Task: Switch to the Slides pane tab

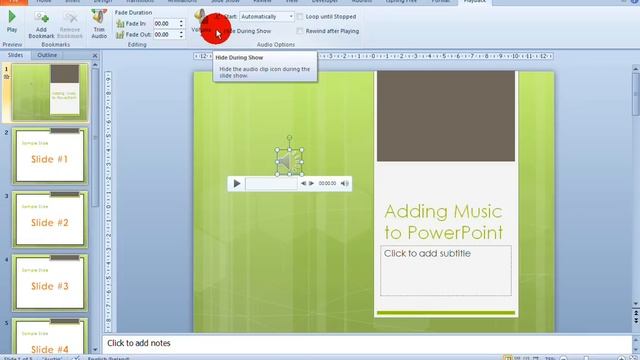Action: 16,55
